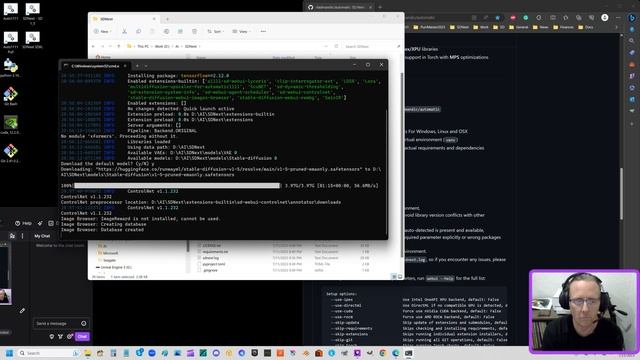Screen dimensions: 640x360
Task: Open the View dropdown in File Explorer
Action: 241,31
